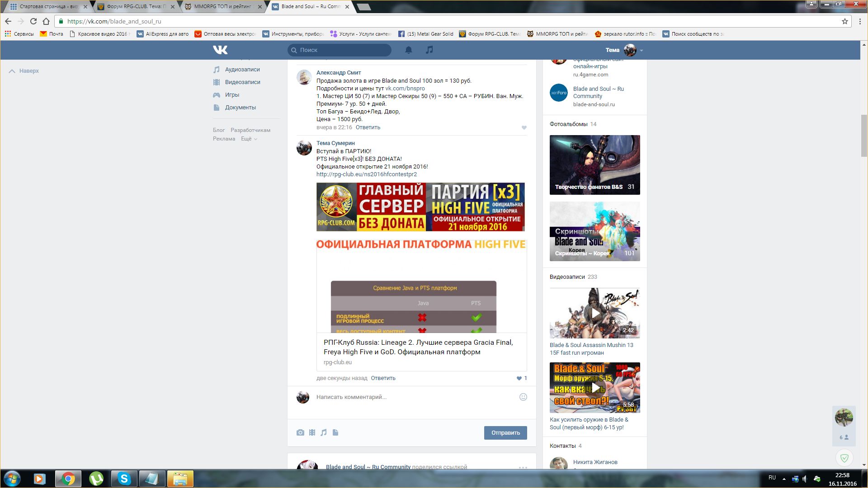Image resolution: width=868 pixels, height=488 pixels.
Task: Open the Видеозаписи section header
Action: coord(567,277)
